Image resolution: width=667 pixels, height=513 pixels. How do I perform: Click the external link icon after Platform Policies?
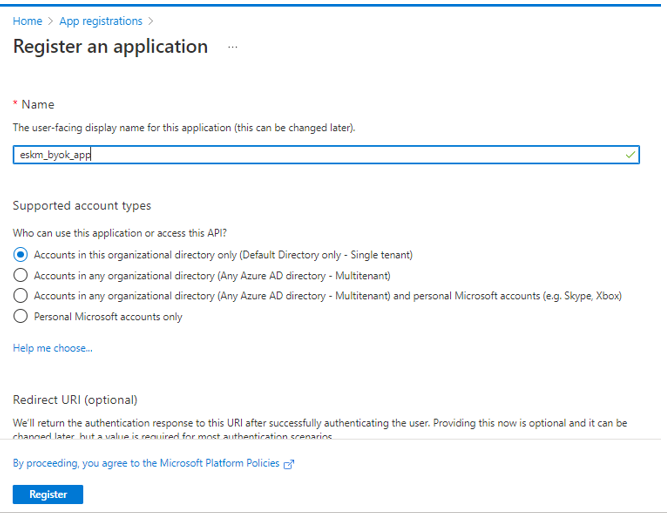tap(289, 464)
